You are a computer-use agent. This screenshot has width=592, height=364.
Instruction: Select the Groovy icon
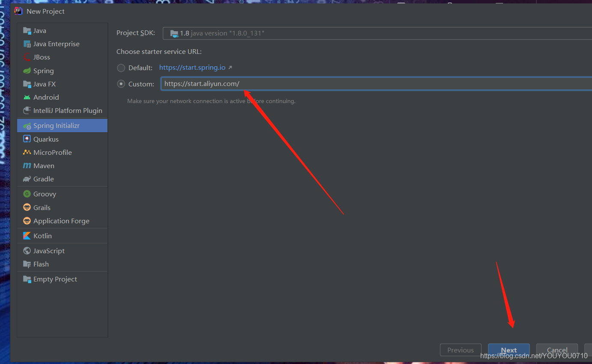tap(27, 194)
